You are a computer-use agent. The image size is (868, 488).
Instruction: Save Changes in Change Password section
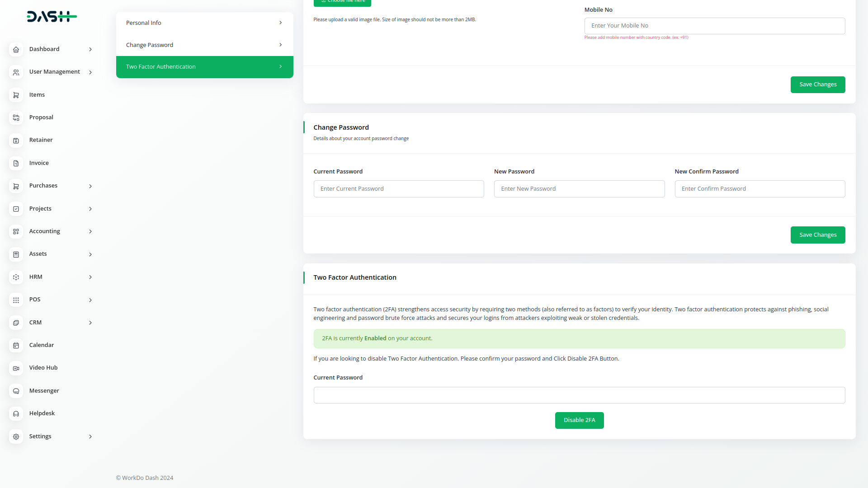(817, 235)
